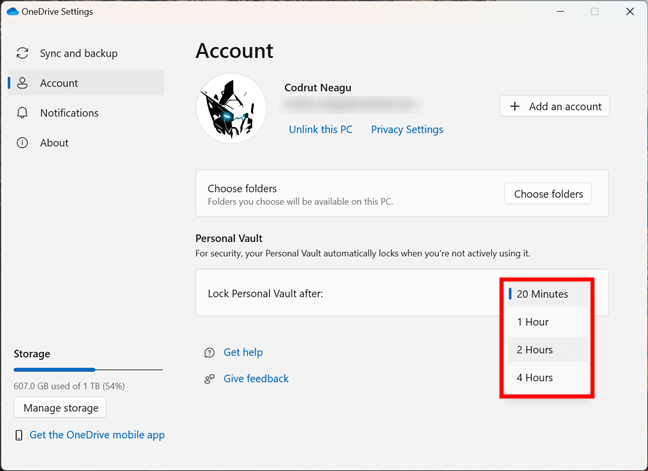Click the sync arrows icon

point(22,53)
